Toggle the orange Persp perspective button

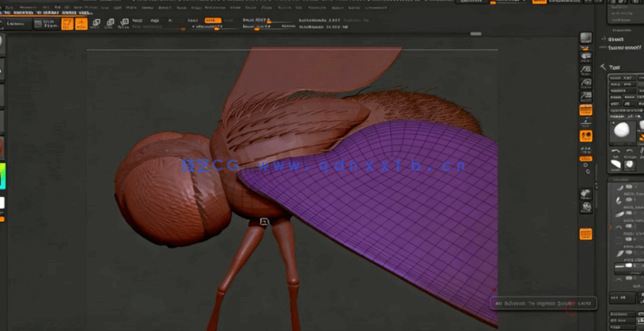[586, 110]
